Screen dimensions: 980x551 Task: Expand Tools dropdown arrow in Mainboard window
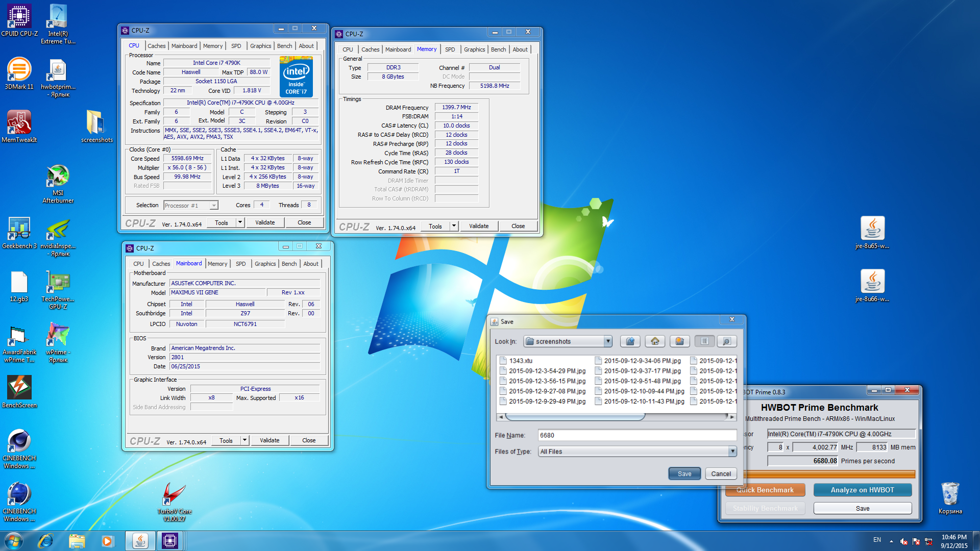tap(244, 440)
